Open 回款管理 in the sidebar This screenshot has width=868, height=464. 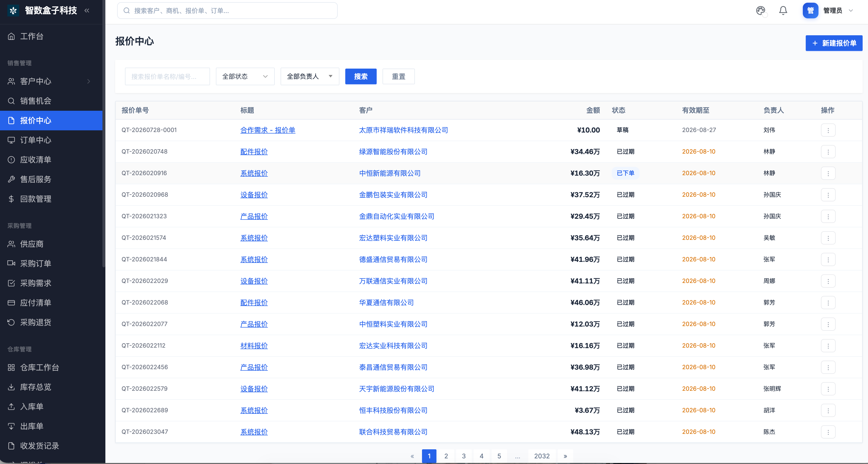pyautogui.click(x=51, y=199)
